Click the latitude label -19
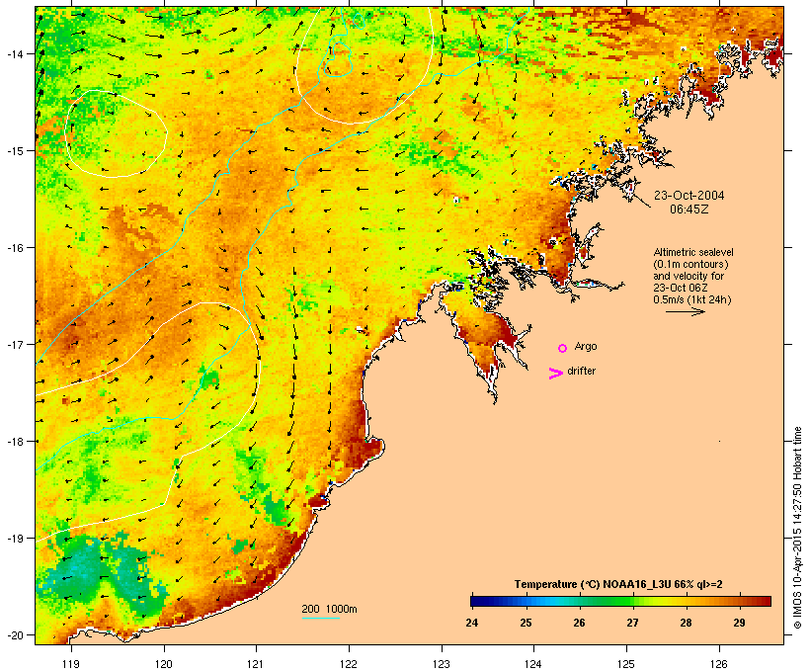The width and height of the screenshot is (810, 672). coord(14,539)
